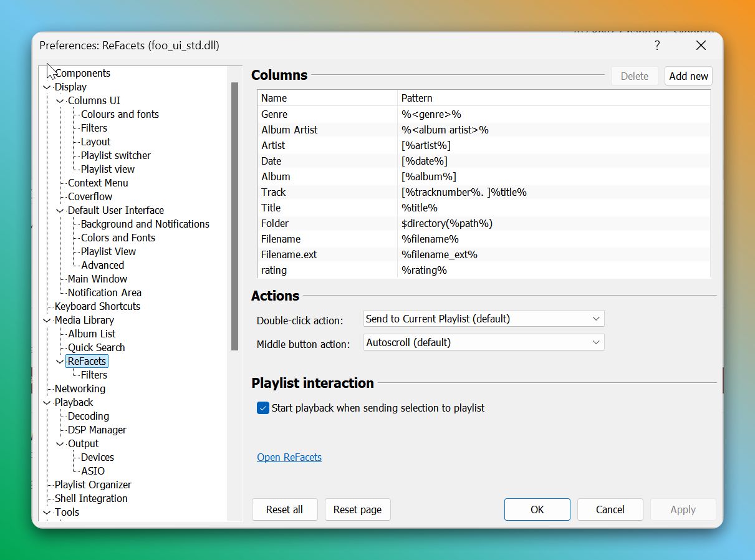This screenshot has width=755, height=560.
Task: Collapse the Media Library tree node
Action: (47, 321)
